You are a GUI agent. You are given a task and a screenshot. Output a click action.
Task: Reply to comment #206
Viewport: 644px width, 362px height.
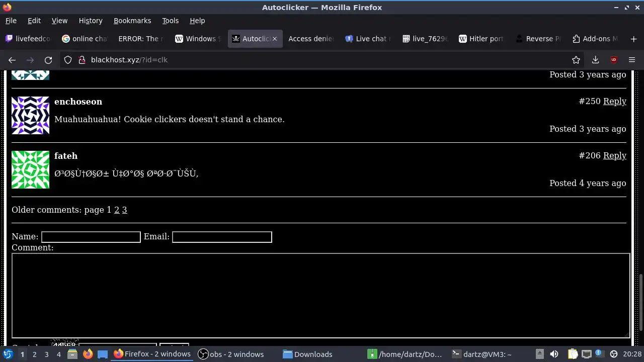[615, 155]
